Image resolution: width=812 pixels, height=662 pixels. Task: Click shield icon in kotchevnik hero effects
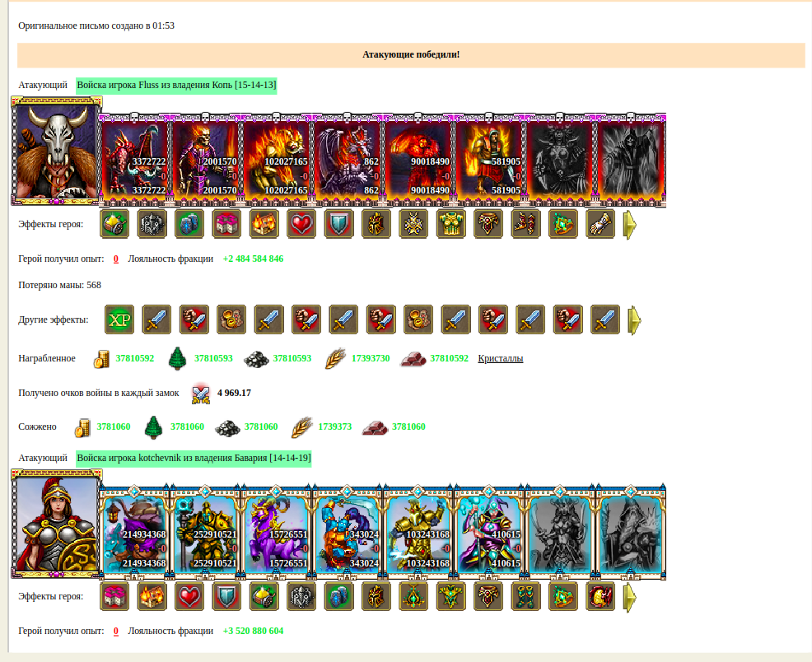[226, 596]
